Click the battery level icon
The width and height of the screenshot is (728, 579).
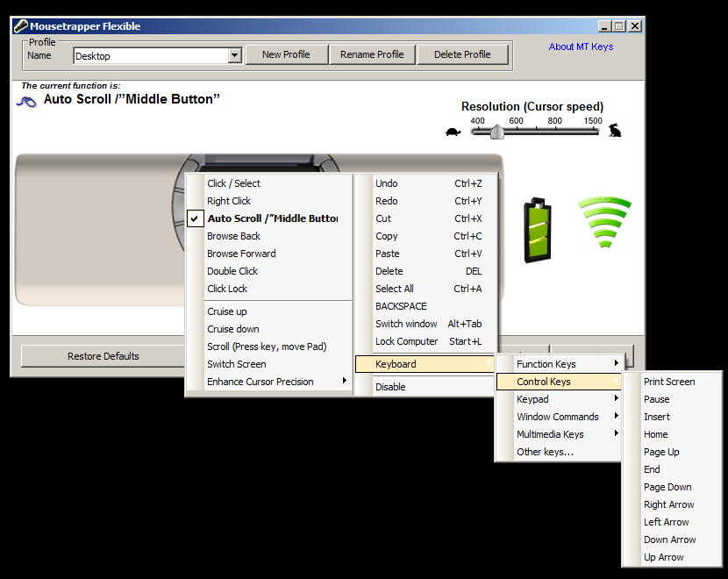538,231
